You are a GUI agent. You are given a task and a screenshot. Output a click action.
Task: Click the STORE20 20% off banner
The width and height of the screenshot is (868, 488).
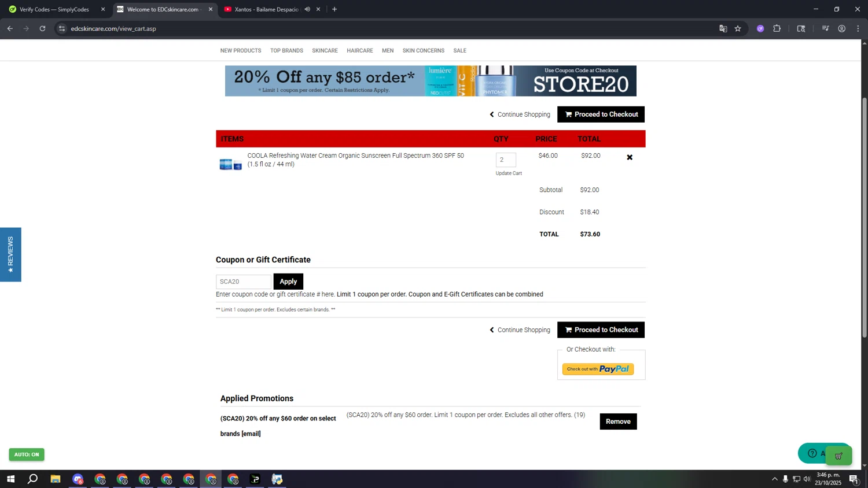point(431,81)
